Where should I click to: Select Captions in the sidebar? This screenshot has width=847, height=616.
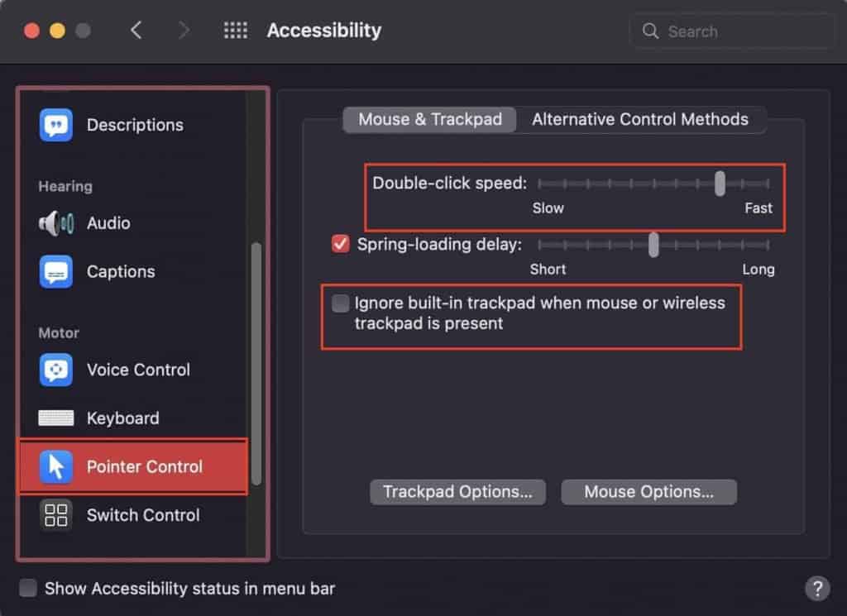coord(121,271)
